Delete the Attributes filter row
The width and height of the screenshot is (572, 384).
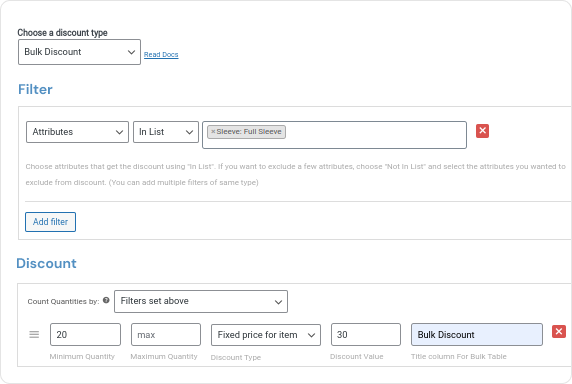(482, 131)
